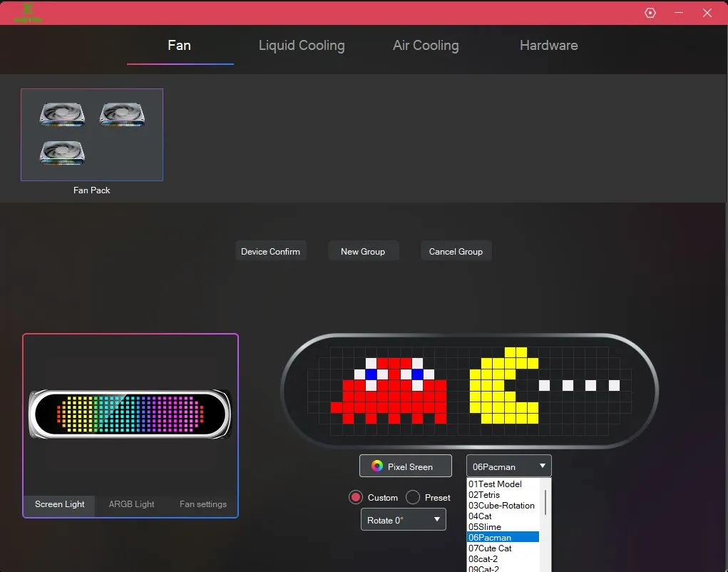Image resolution: width=728 pixels, height=572 pixels.
Task: Close the fan control window
Action: (x=707, y=13)
